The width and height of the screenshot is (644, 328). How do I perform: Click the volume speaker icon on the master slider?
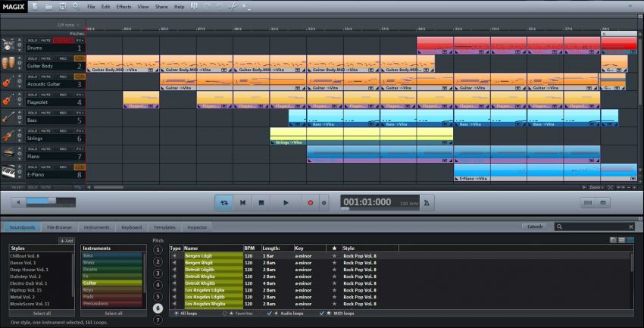pyautogui.click(x=18, y=202)
